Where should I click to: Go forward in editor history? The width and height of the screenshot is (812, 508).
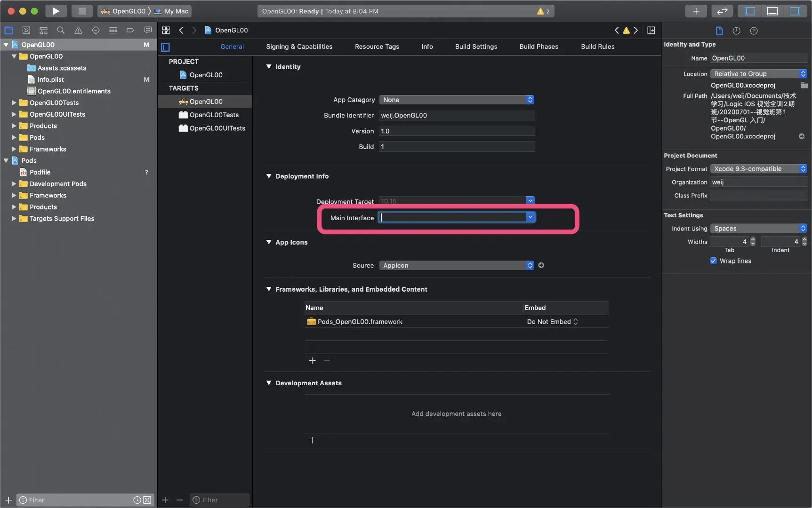(194, 30)
